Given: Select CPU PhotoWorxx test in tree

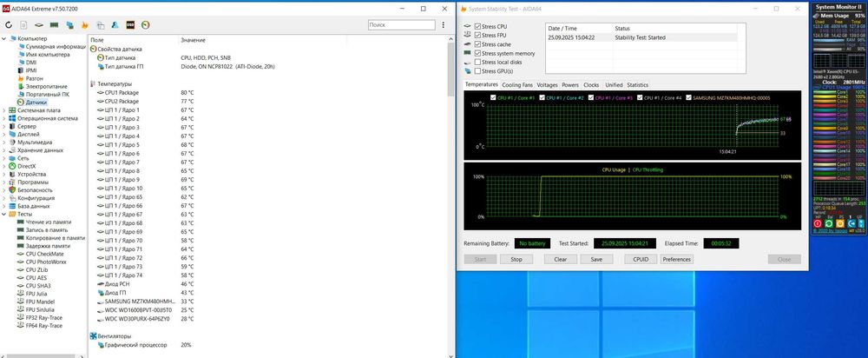Looking at the screenshot, I should pos(46,262).
